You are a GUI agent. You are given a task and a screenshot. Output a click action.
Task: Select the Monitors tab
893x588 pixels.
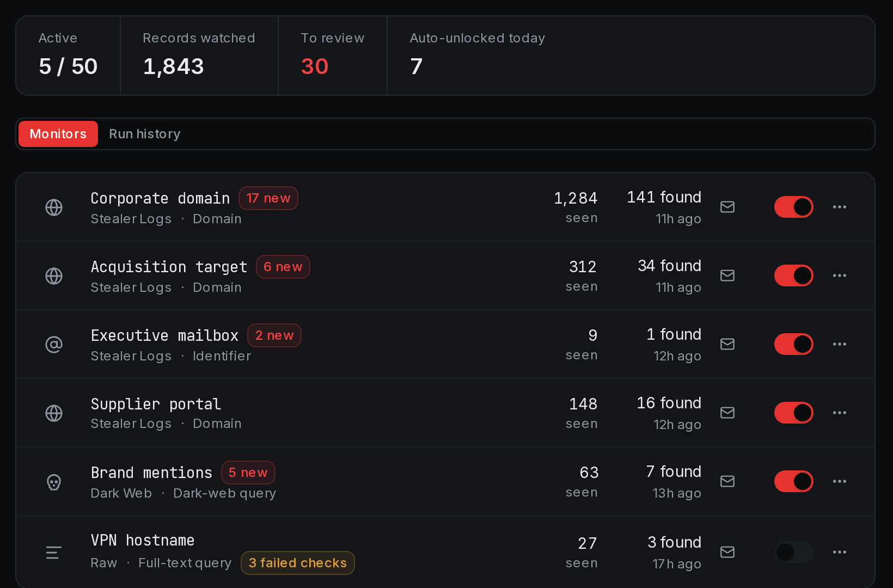coord(58,134)
